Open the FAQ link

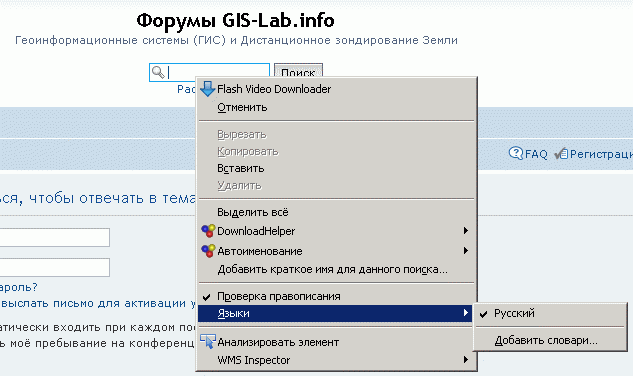[x=536, y=154]
